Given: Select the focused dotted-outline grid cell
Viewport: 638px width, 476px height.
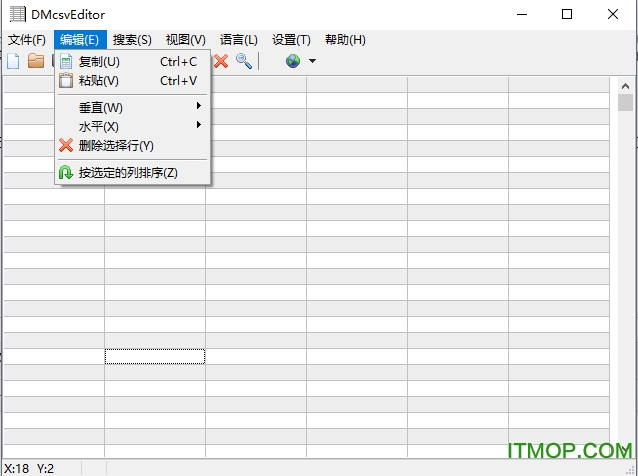Looking at the screenshot, I should click(155, 356).
